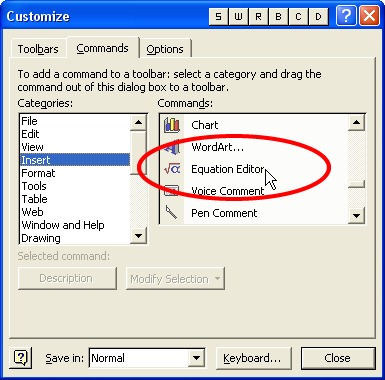Select the Format category

coord(75,173)
